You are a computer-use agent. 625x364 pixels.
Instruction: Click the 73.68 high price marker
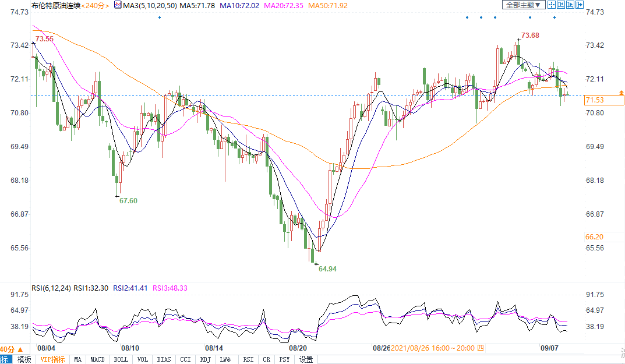(x=530, y=36)
